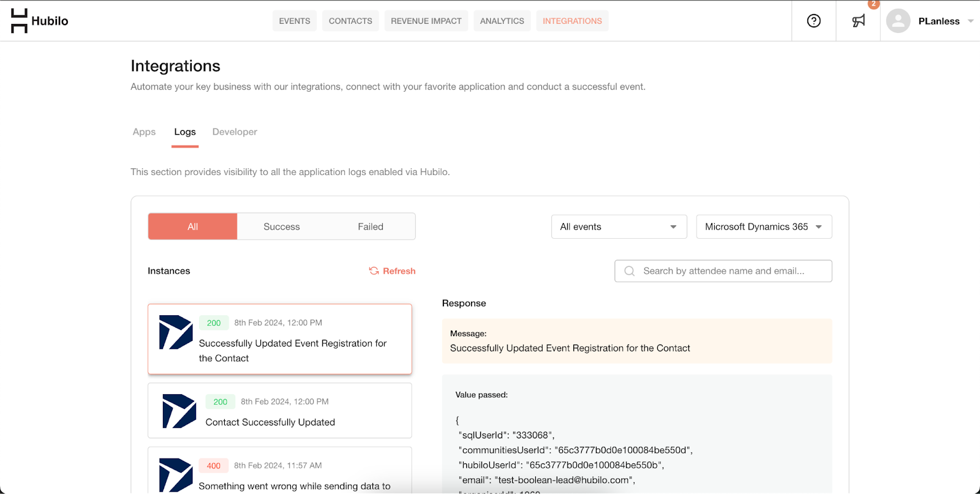Open the announcements megaphone icon
This screenshot has width=980, height=494.
(x=859, y=21)
